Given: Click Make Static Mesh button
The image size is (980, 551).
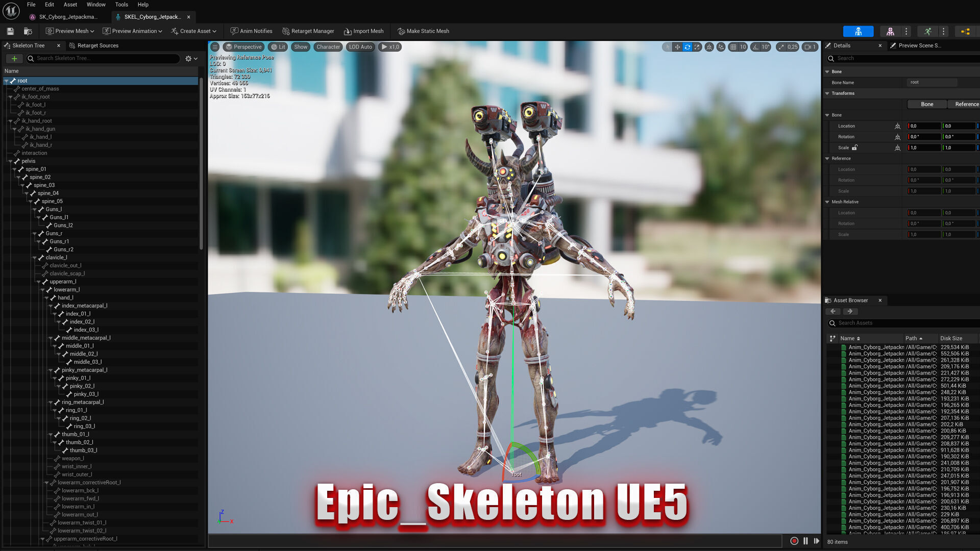Looking at the screenshot, I should coord(423,31).
